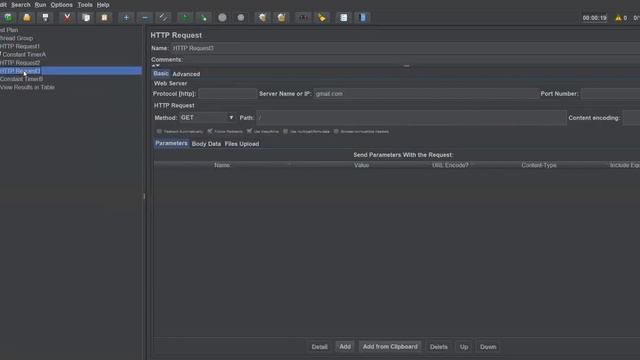Toggle Redirect Automatically checkbox
This screenshot has height=360, width=640.
point(159,131)
